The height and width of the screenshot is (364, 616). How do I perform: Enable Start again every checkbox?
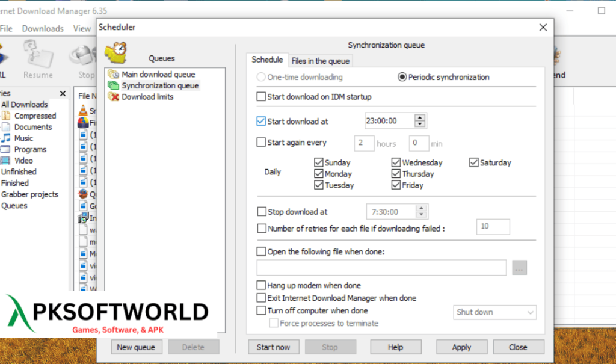point(261,142)
